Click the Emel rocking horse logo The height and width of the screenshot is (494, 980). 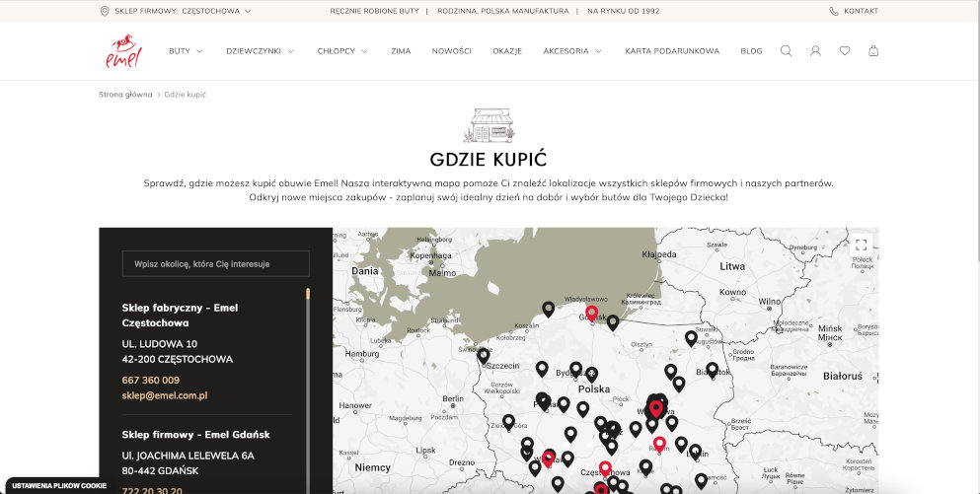pyautogui.click(x=123, y=51)
